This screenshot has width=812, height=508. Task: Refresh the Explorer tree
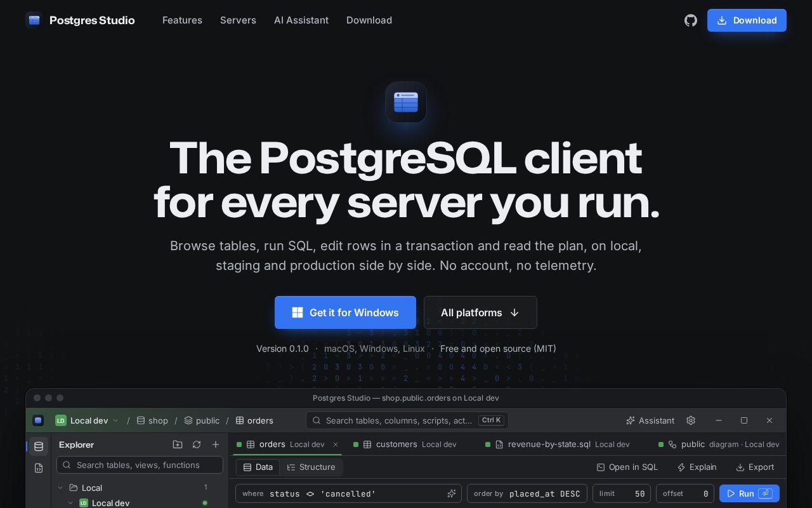coord(197,444)
